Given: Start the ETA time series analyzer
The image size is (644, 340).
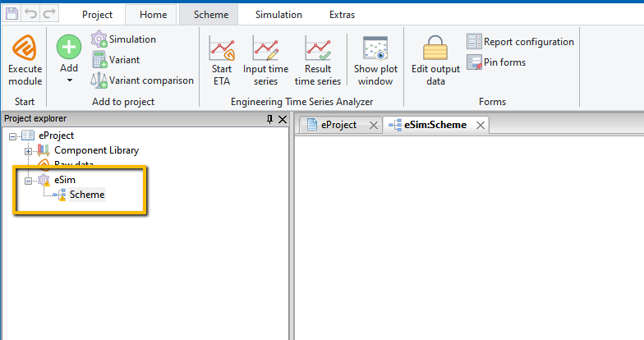Looking at the screenshot, I should click(222, 61).
